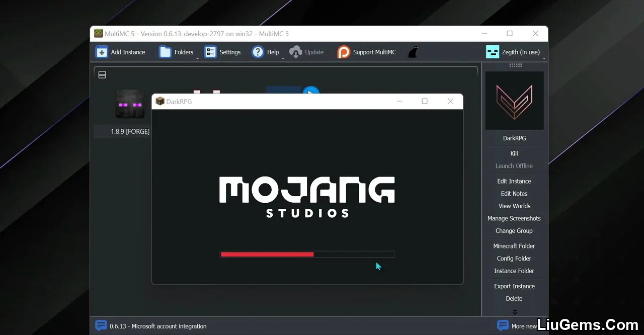
Task: Click the DarkRPG instance logo thumbnail
Action: 514,101
